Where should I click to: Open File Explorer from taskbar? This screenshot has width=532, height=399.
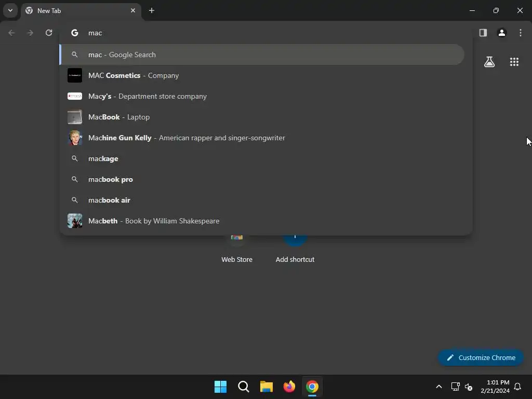tap(267, 387)
